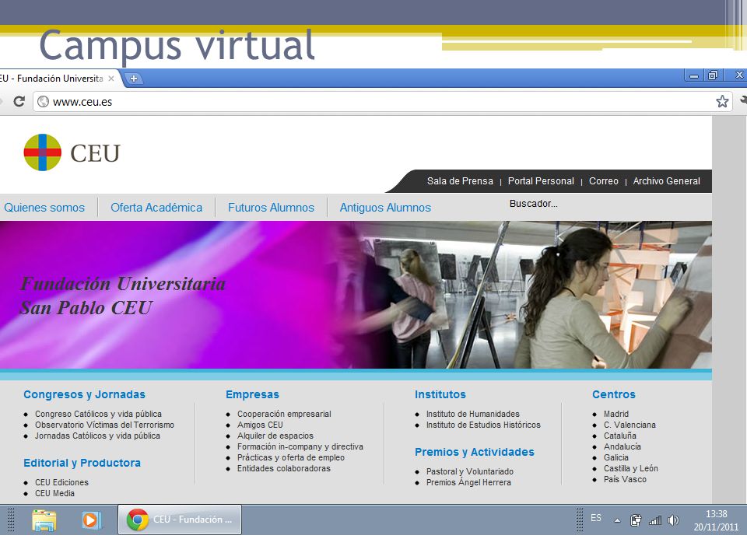747x560 pixels.
Task: Open Alquiler de espacios
Action: click(275, 436)
